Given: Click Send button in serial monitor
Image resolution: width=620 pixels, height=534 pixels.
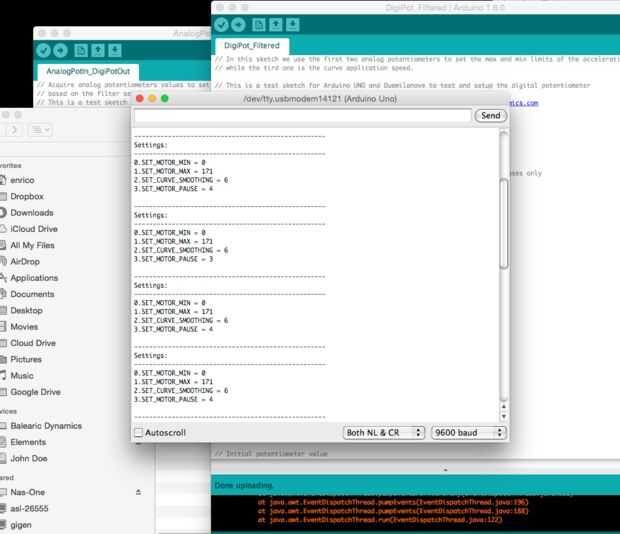Looking at the screenshot, I should coord(491,115).
